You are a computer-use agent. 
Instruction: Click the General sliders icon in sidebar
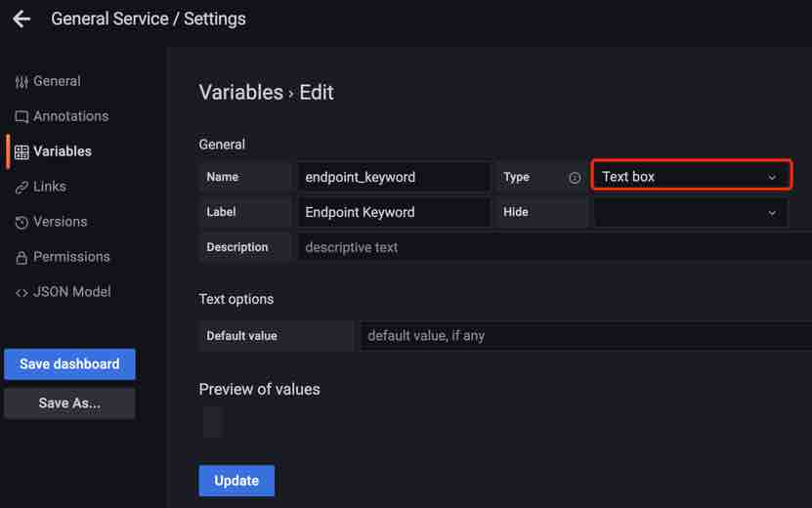pyautogui.click(x=21, y=82)
